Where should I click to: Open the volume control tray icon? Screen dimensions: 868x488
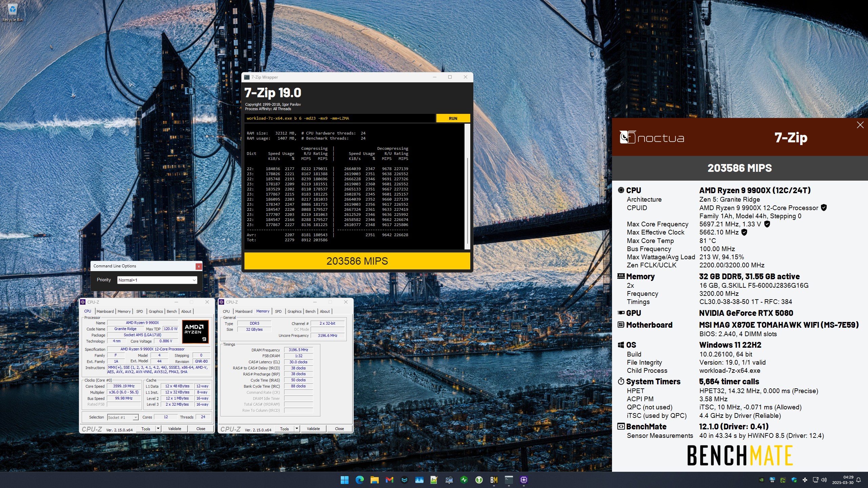click(824, 480)
